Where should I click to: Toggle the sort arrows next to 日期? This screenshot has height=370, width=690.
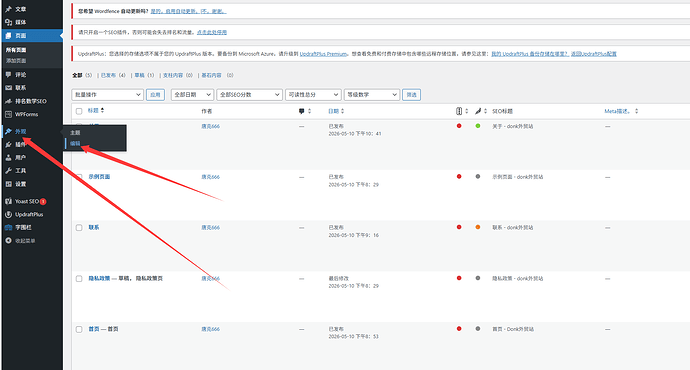pos(342,111)
